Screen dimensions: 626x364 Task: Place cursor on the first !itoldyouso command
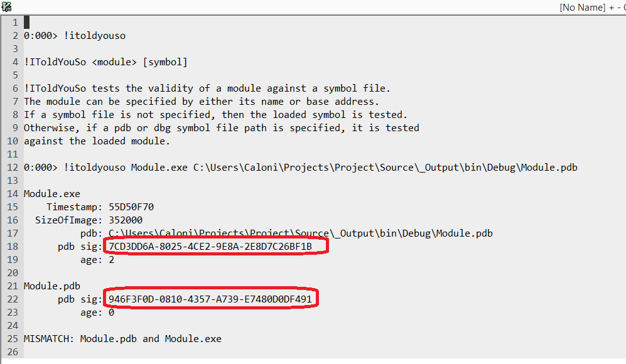point(94,36)
